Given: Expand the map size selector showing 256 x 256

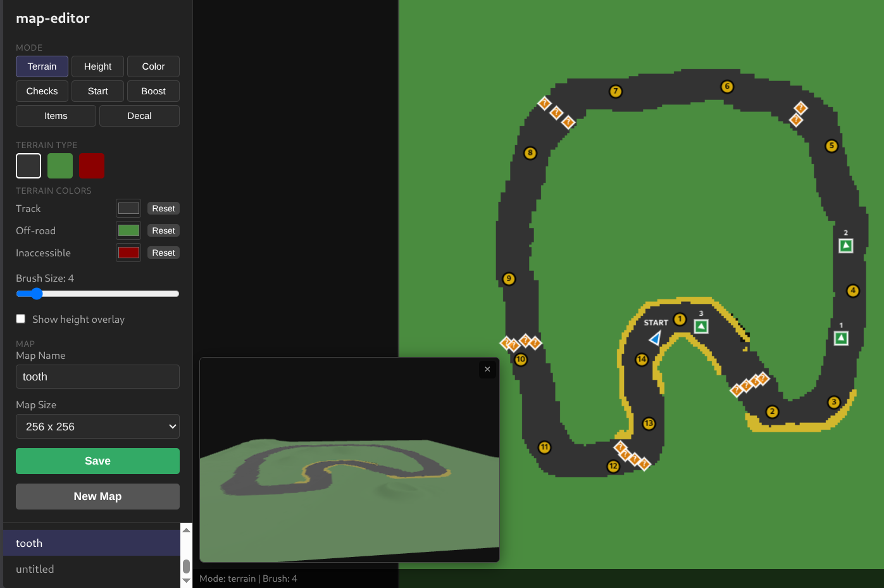Looking at the screenshot, I should [97, 426].
